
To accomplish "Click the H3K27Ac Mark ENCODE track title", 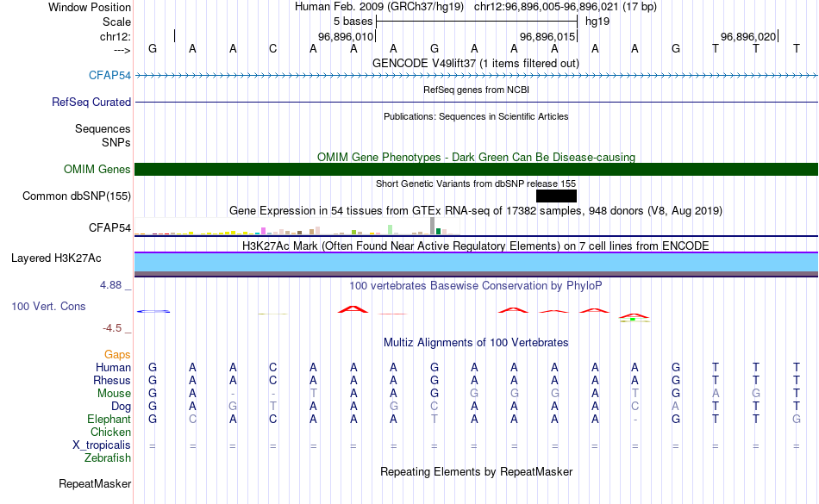I will click(476, 246).
